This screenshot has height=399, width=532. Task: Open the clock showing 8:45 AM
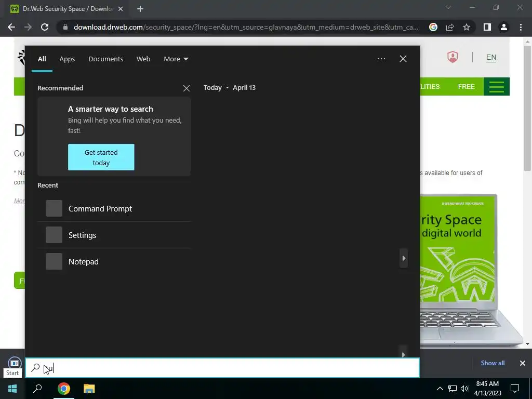click(x=487, y=389)
